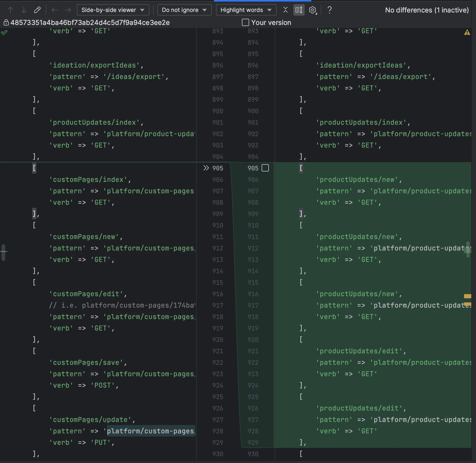Click the back arrow in toolbar
476x463 pixels.
(55, 10)
